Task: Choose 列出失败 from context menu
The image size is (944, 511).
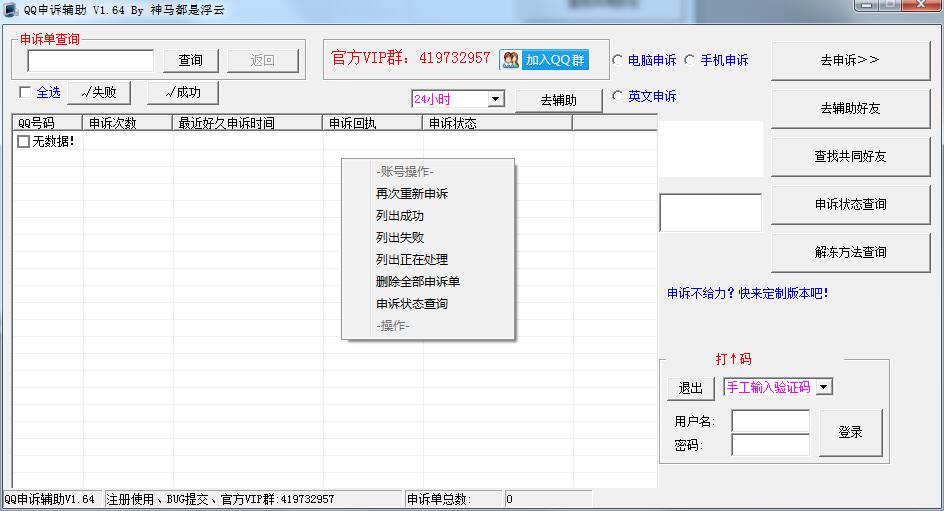Action: (x=428, y=238)
